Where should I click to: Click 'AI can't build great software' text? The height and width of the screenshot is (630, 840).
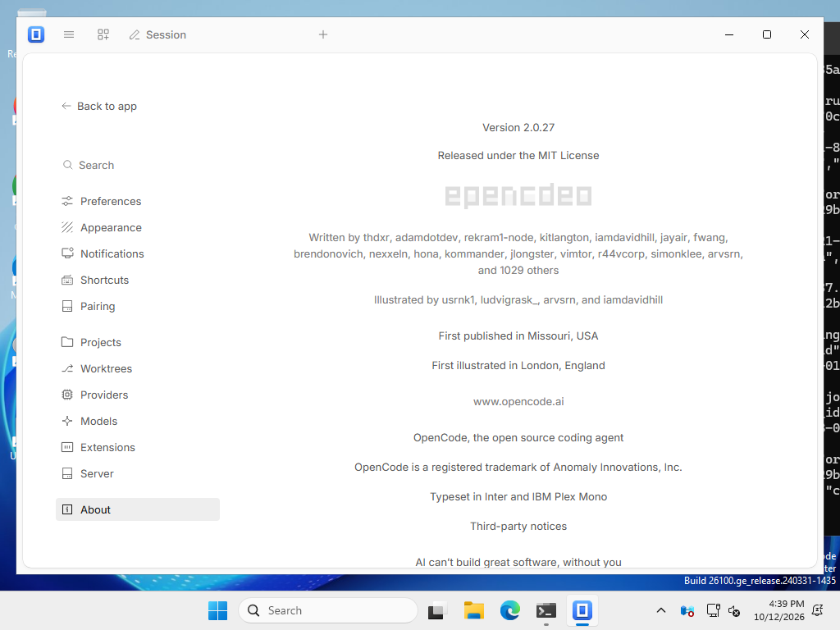point(518,562)
